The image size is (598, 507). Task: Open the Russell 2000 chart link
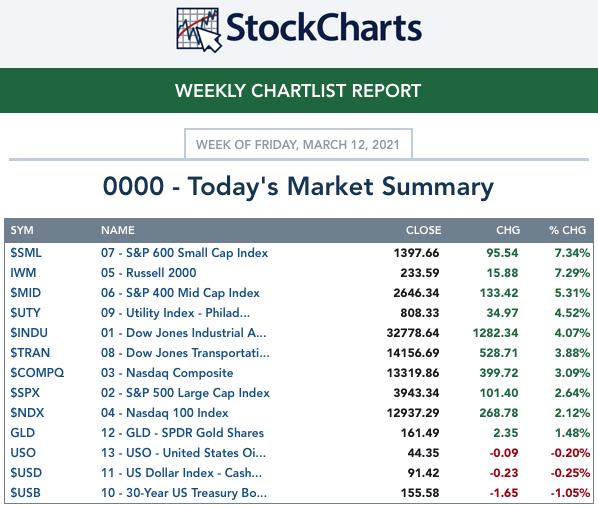click(x=149, y=273)
